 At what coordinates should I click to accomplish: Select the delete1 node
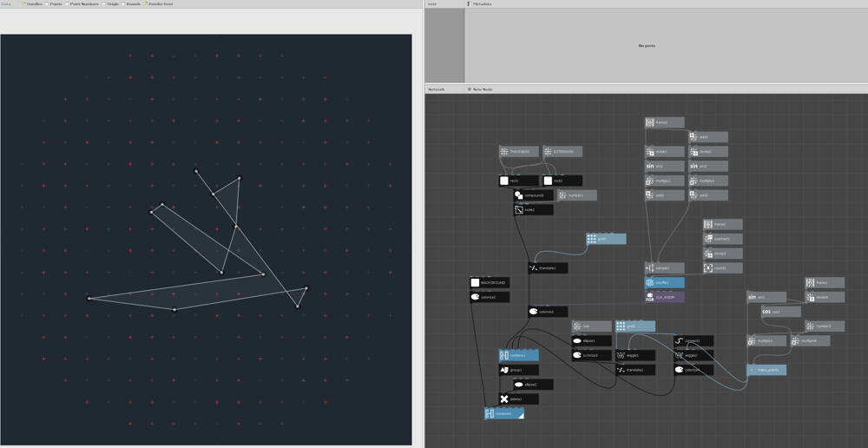[519, 399]
